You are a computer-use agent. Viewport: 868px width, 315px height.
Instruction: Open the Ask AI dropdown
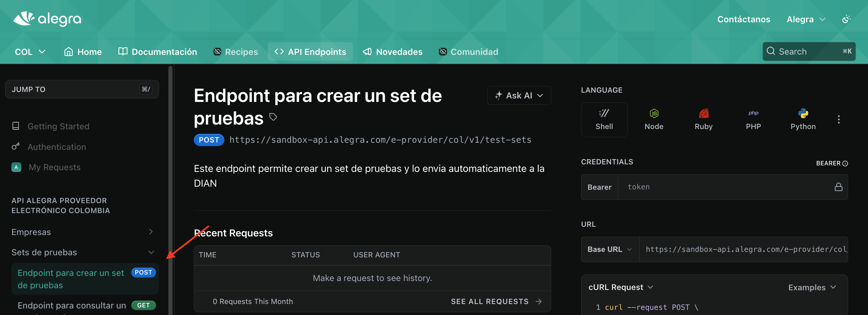(519, 95)
